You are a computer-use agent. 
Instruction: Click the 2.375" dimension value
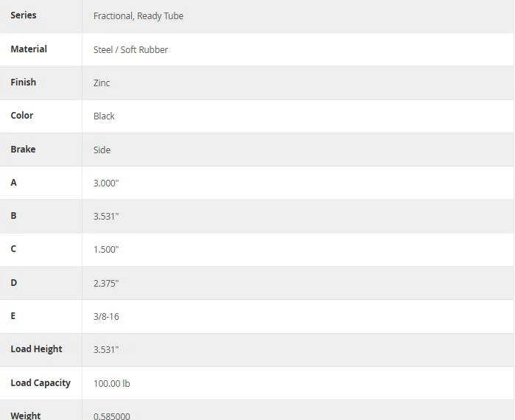tap(106, 283)
